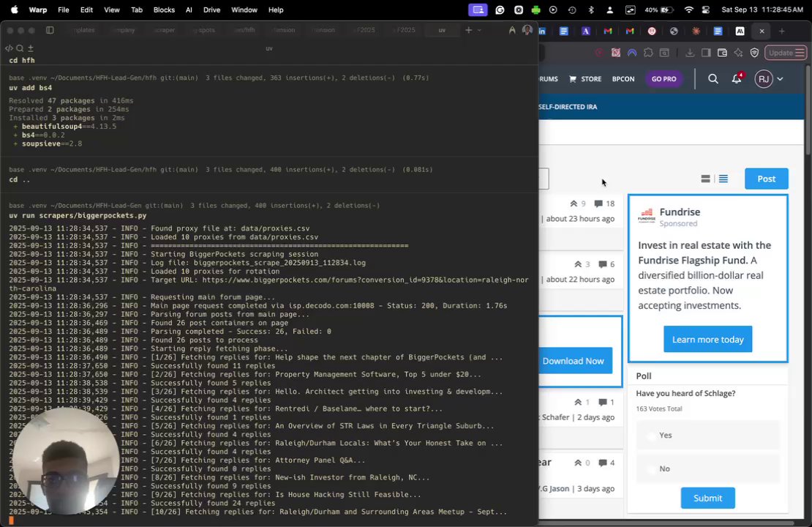This screenshot has height=527, width=812.
Task: Open the Warp Blocks menu
Action: 164,10
